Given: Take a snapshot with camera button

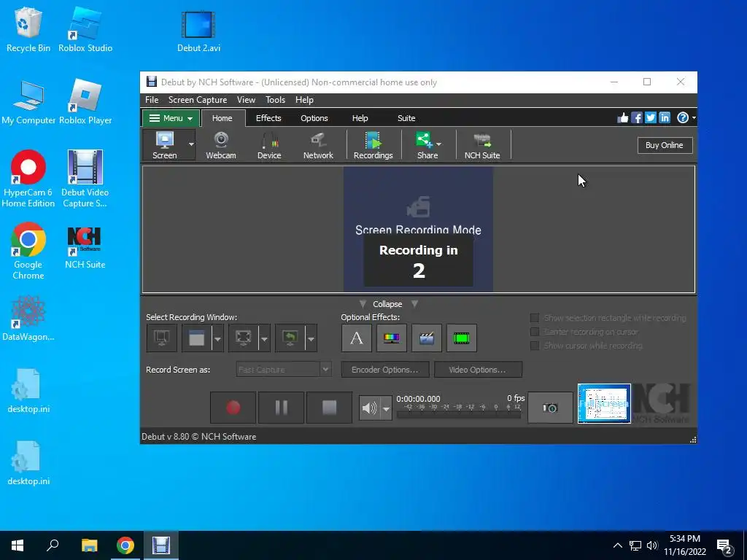Looking at the screenshot, I should (550, 408).
